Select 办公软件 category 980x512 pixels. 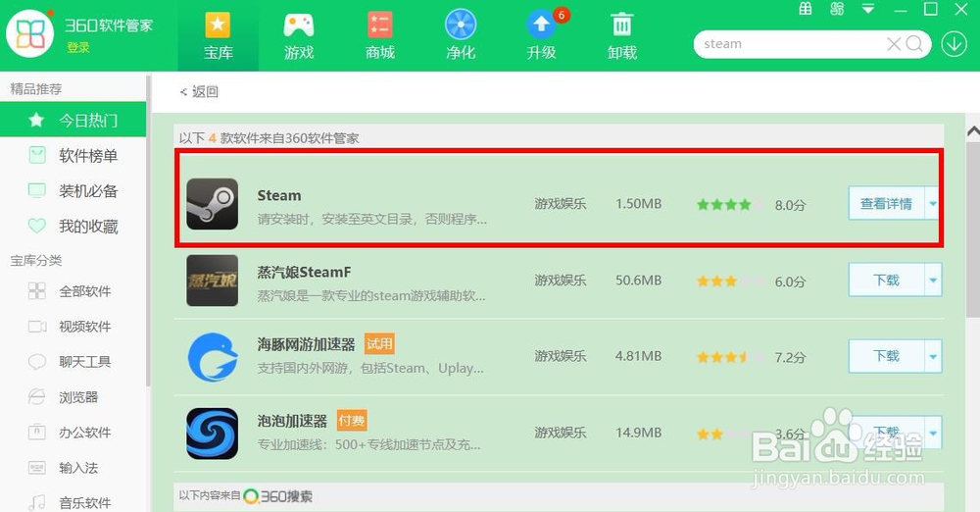click(x=73, y=432)
